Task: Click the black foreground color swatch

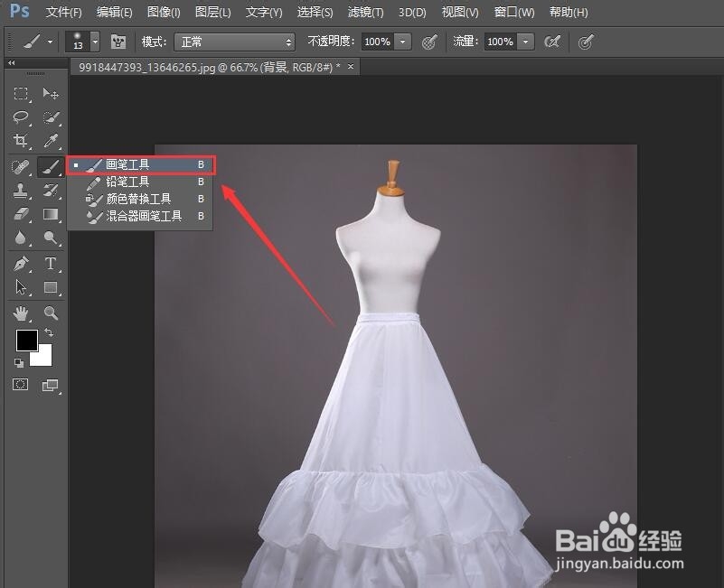Action: (x=27, y=341)
